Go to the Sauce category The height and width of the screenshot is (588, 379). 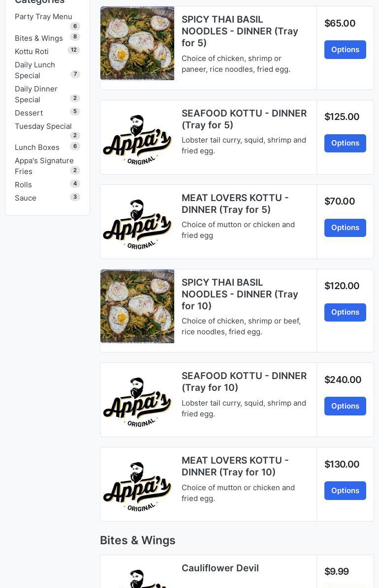(x=26, y=198)
